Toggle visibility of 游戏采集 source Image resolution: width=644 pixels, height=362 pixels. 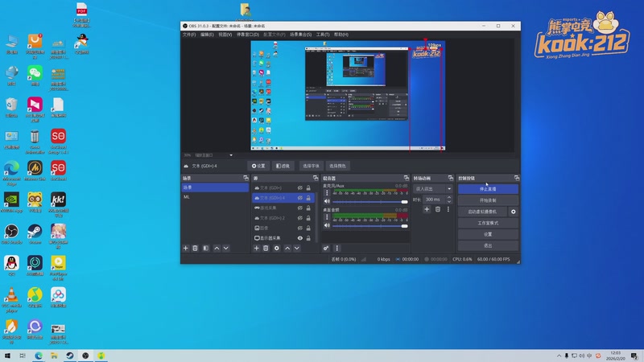pos(300,208)
